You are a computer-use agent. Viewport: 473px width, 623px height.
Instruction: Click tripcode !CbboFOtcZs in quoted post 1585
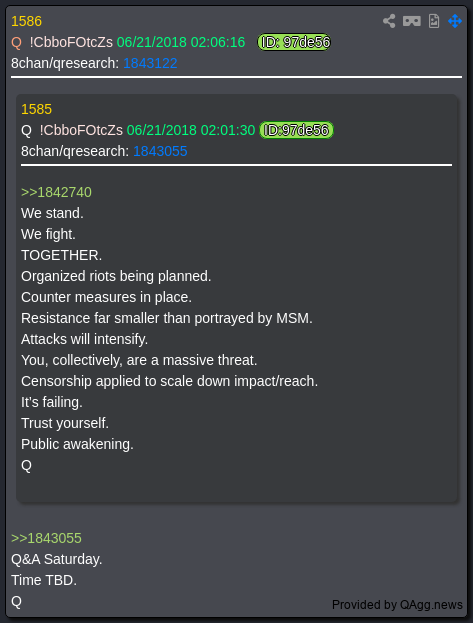coord(81,130)
